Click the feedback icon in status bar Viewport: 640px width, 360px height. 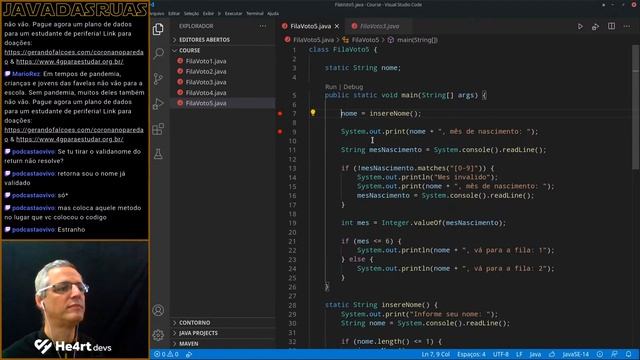coord(614,354)
